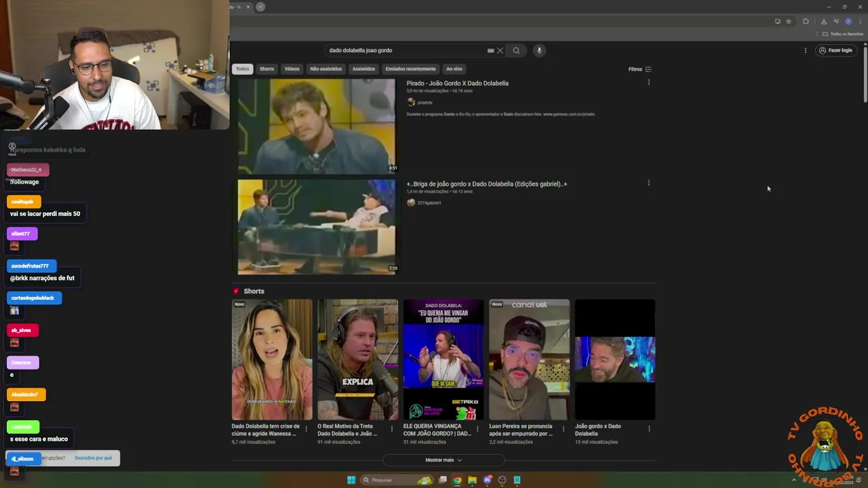Open a new browser tab with plus button
868x488 pixels.
[260, 7]
